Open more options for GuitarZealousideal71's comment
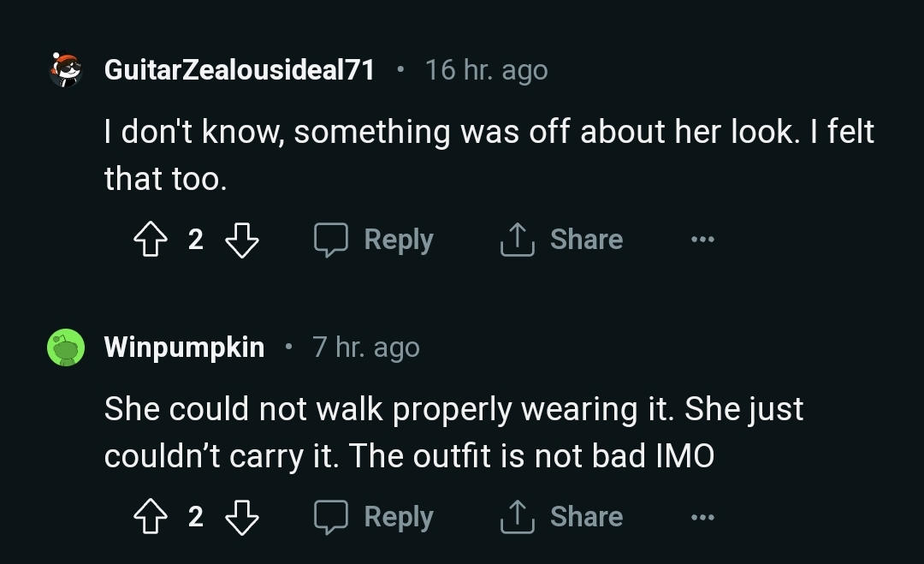The height and width of the screenshot is (564, 924). [702, 240]
